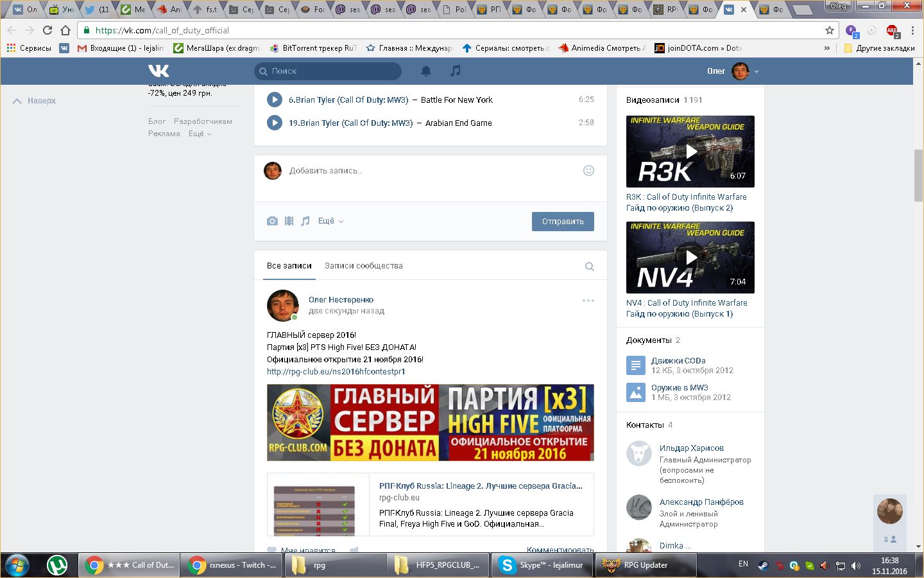924x578 pixels.
Task: Open the Документы section header
Action: point(649,340)
